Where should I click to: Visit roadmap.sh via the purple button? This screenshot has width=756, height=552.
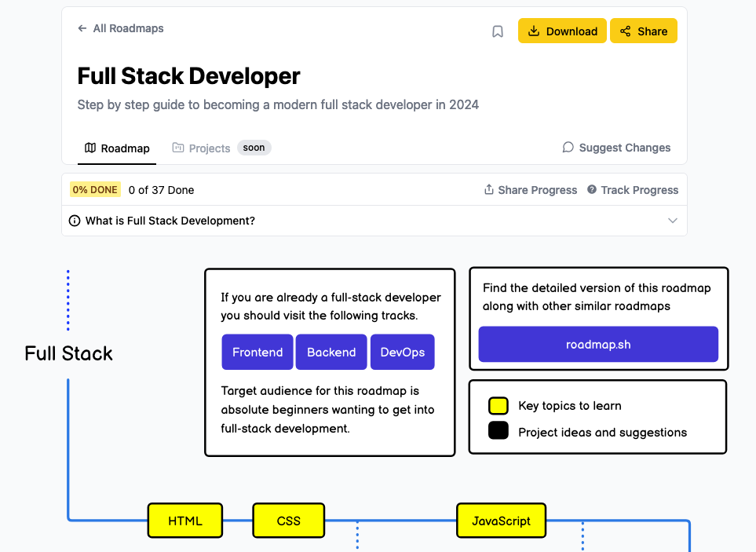[597, 344]
